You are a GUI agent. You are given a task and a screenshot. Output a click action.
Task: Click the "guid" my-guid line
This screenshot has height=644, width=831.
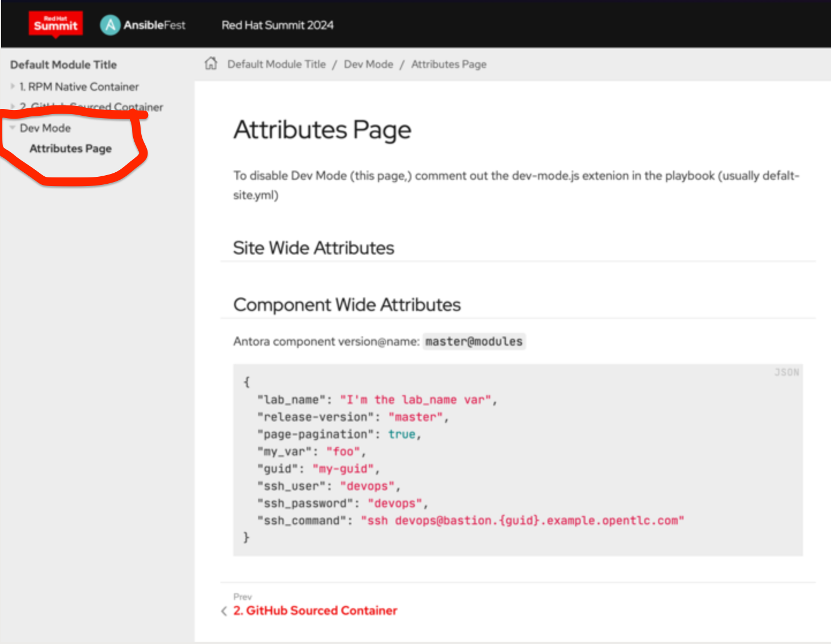point(318,469)
